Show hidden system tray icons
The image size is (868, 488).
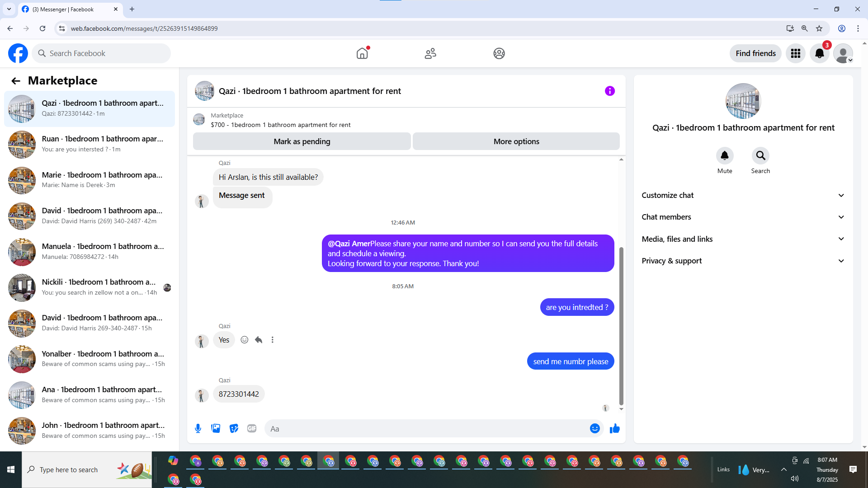pos(784,470)
